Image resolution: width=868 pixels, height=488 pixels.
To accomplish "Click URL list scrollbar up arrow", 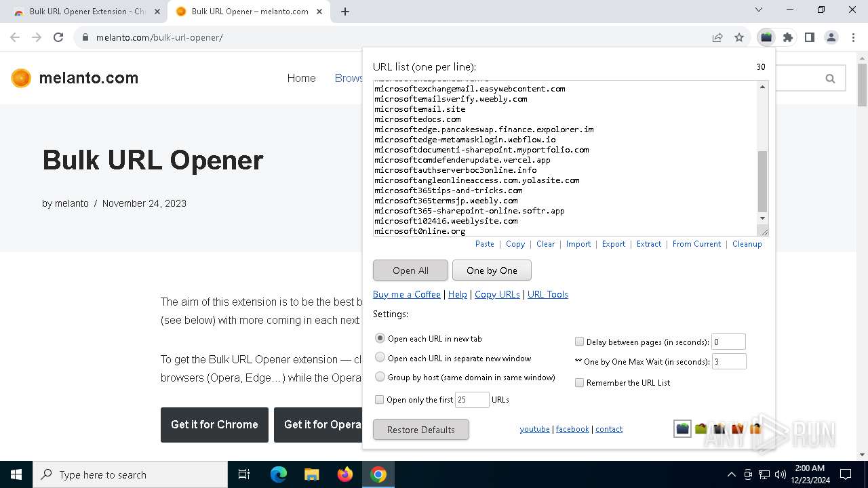I will 763,87.
